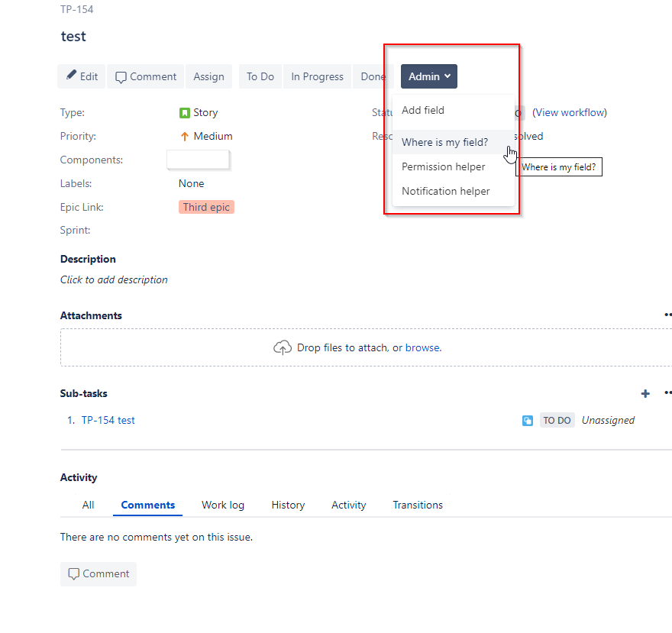This screenshot has width=672, height=633.
Task: Switch to the History tab
Action: pos(288,505)
